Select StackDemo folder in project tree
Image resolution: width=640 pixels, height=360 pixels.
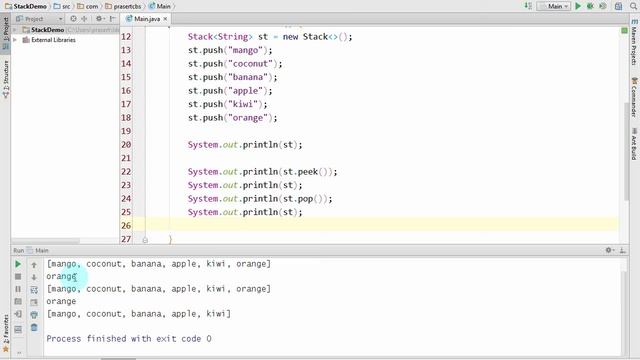(47, 30)
